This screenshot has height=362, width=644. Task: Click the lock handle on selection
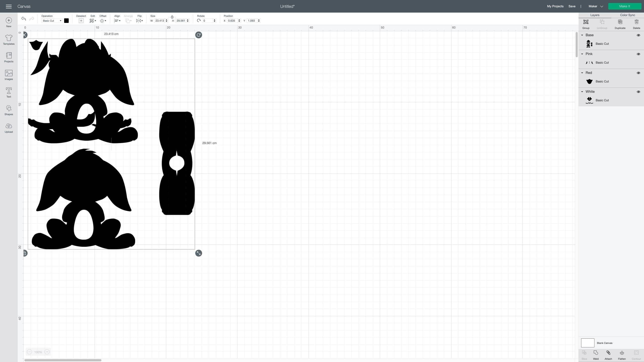[25, 253]
